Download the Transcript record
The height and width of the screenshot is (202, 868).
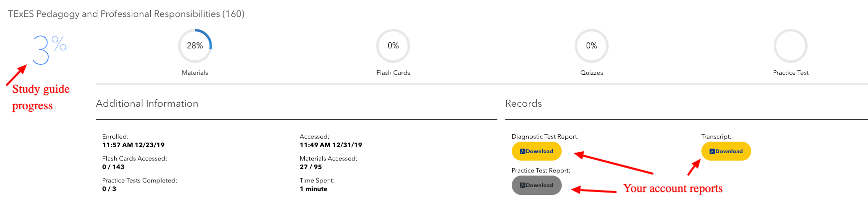point(726,152)
